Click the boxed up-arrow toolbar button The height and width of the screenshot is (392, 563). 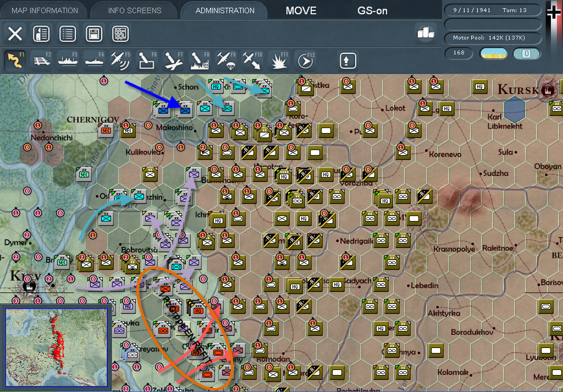click(348, 60)
